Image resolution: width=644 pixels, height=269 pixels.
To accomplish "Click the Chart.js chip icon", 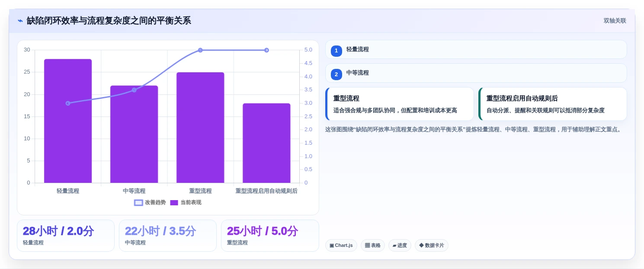I will (332, 246).
